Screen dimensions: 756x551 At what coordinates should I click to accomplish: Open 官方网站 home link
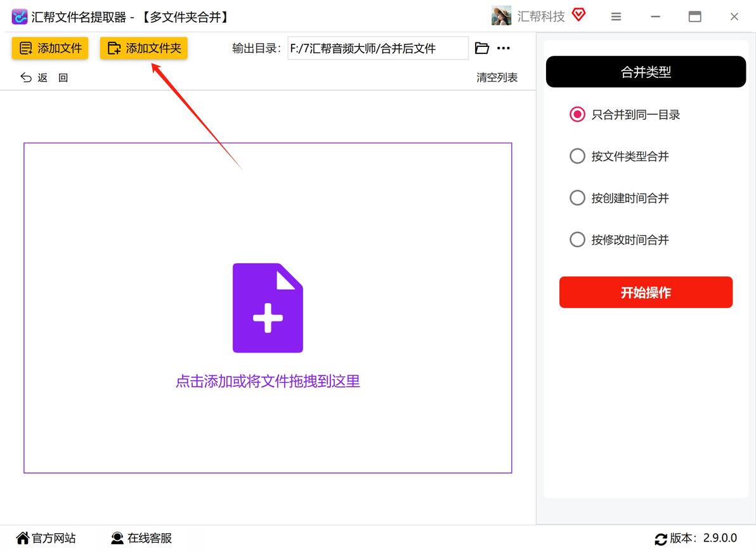coord(46,538)
